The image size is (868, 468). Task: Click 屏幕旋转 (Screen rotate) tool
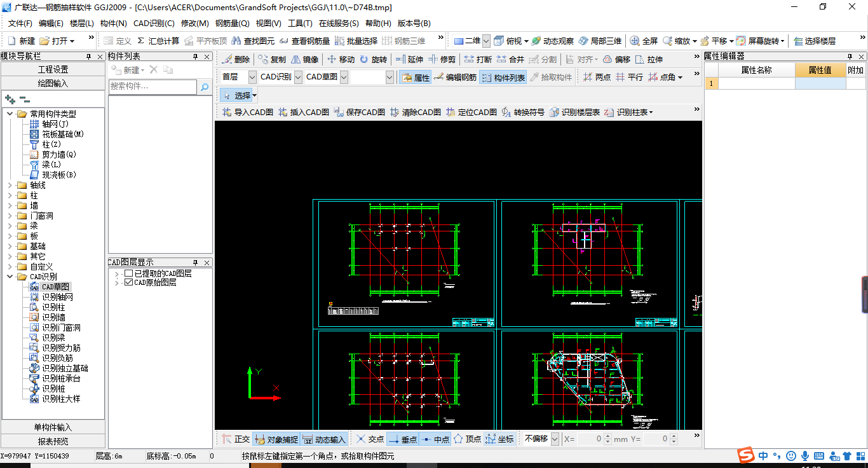click(759, 41)
